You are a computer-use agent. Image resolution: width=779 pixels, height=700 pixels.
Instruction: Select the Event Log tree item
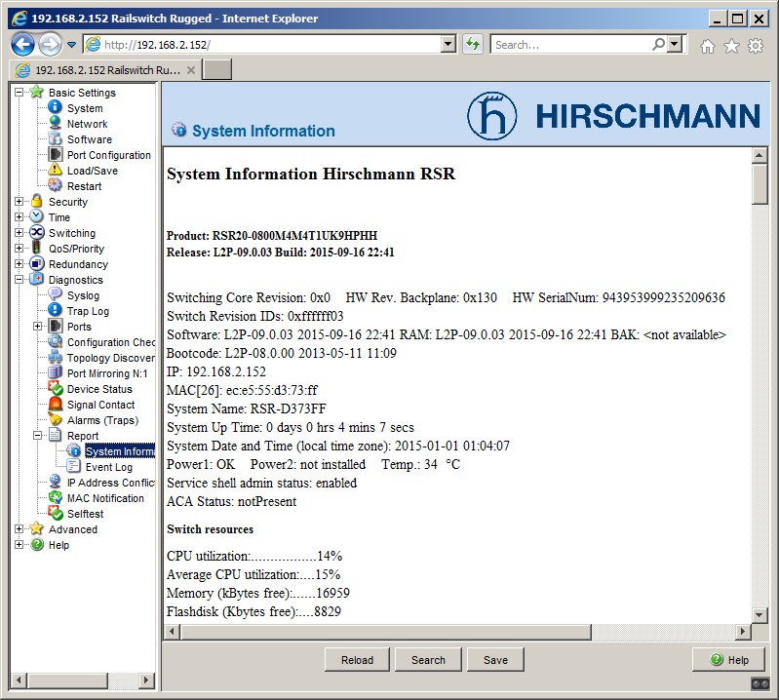click(109, 467)
